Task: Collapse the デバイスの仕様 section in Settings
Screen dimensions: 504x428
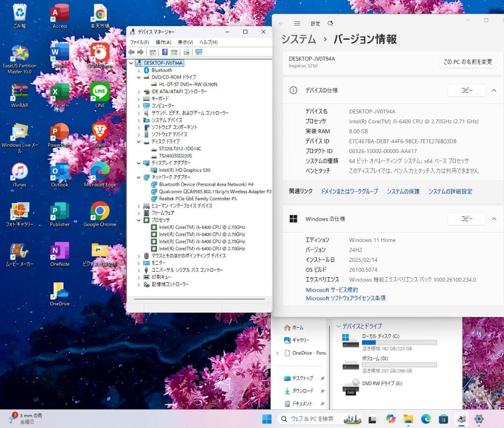Action: point(494,90)
